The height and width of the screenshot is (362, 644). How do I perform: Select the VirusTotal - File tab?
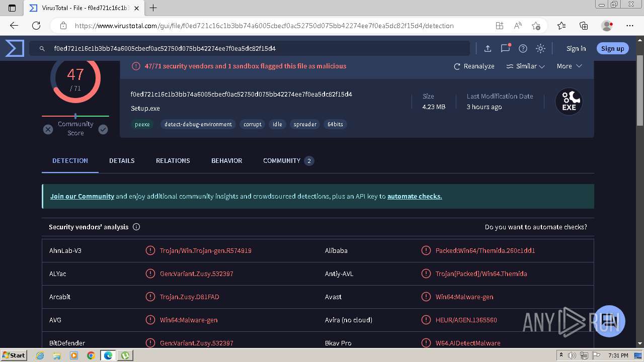pos(84,8)
